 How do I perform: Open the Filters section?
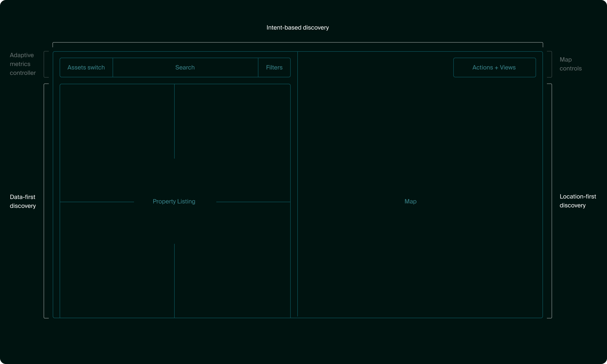[x=274, y=67]
